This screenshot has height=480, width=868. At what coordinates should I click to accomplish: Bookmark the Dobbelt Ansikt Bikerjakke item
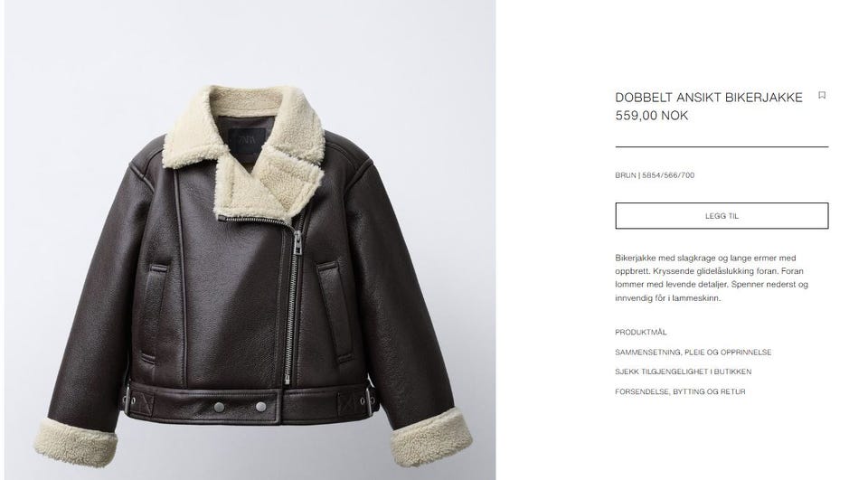click(x=822, y=95)
